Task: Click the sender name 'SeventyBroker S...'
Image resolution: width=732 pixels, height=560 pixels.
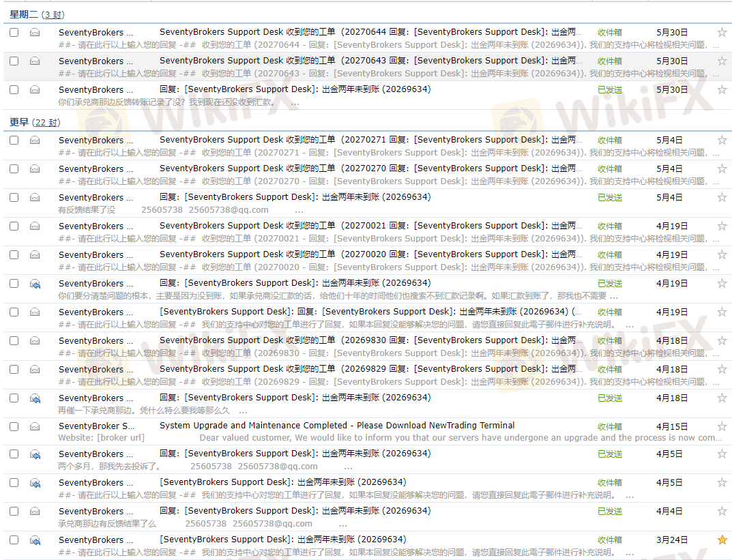Action: pos(97,426)
